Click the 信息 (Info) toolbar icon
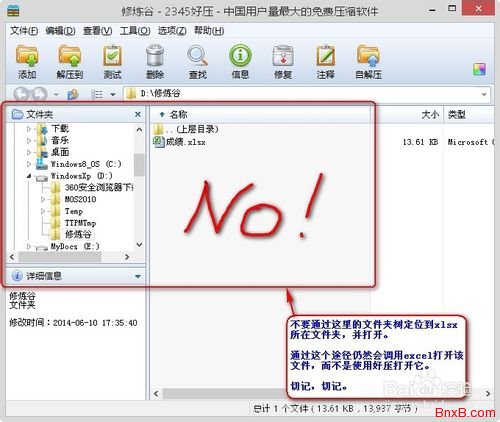Screen dimensions: 500x422 [x=240, y=55]
